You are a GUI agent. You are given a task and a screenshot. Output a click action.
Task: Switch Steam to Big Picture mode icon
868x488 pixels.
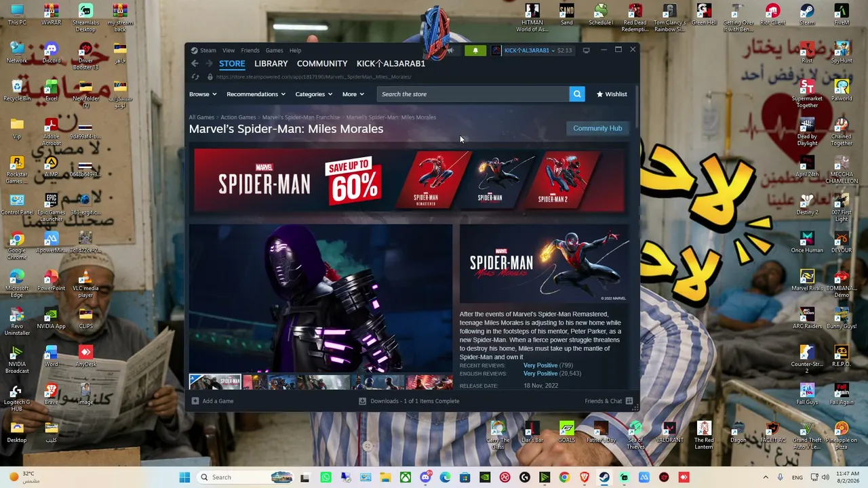(x=586, y=50)
